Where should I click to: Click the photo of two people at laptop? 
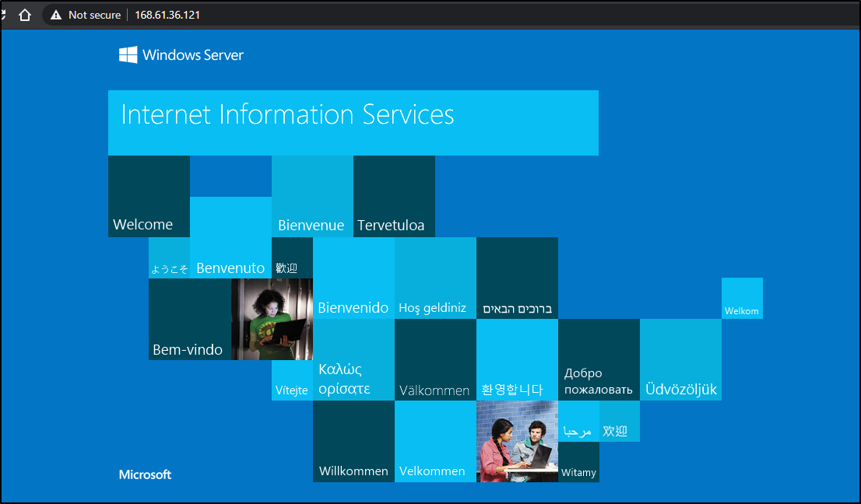[x=517, y=442]
